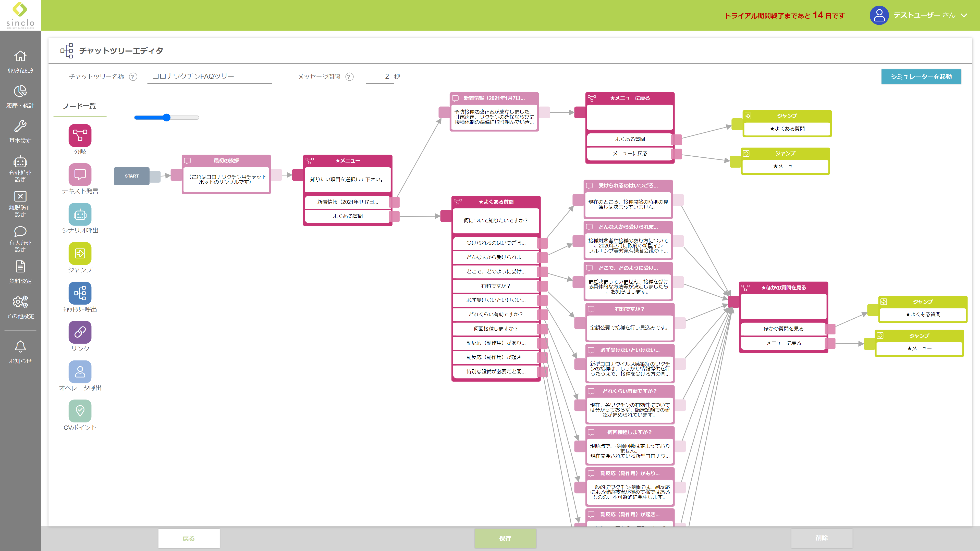Adjust the canvas zoom slider
This screenshot has height=551, width=980.
(167, 118)
